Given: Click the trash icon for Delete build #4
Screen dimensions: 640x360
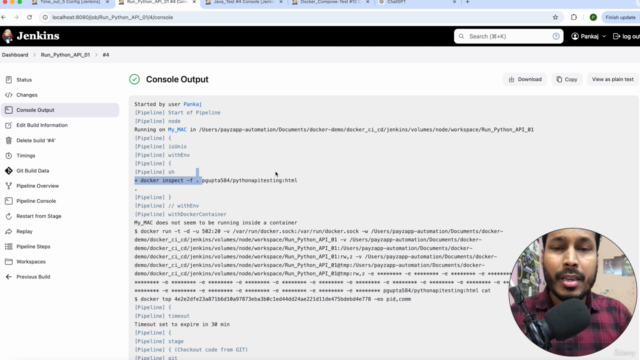Looking at the screenshot, I should coord(9,140).
